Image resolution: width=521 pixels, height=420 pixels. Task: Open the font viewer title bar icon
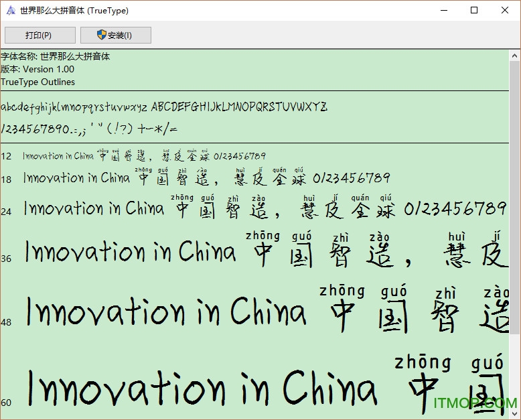point(11,11)
